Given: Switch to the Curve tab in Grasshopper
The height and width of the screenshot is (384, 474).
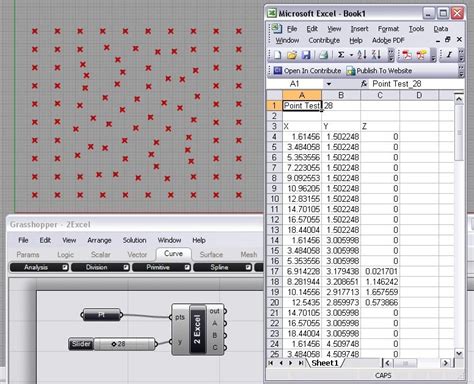Looking at the screenshot, I should (x=173, y=254).
